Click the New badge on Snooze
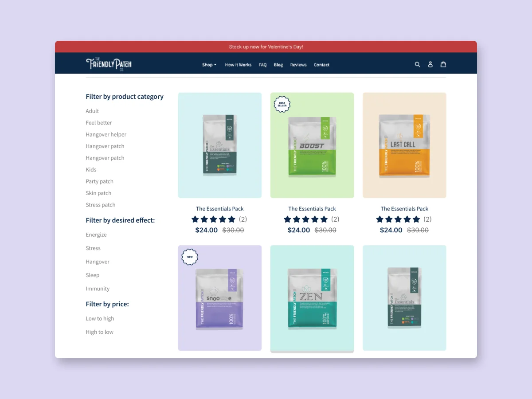532x399 pixels. pyautogui.click(x=190, y=257)
